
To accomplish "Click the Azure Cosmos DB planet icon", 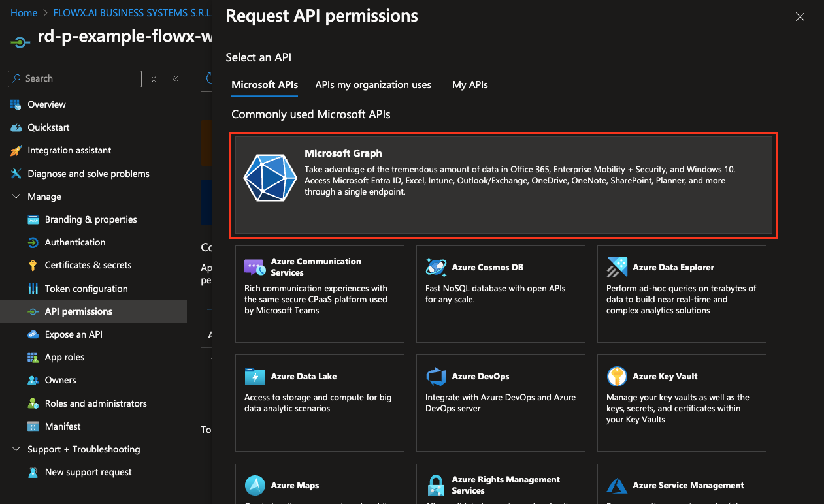I will [436, 267].
